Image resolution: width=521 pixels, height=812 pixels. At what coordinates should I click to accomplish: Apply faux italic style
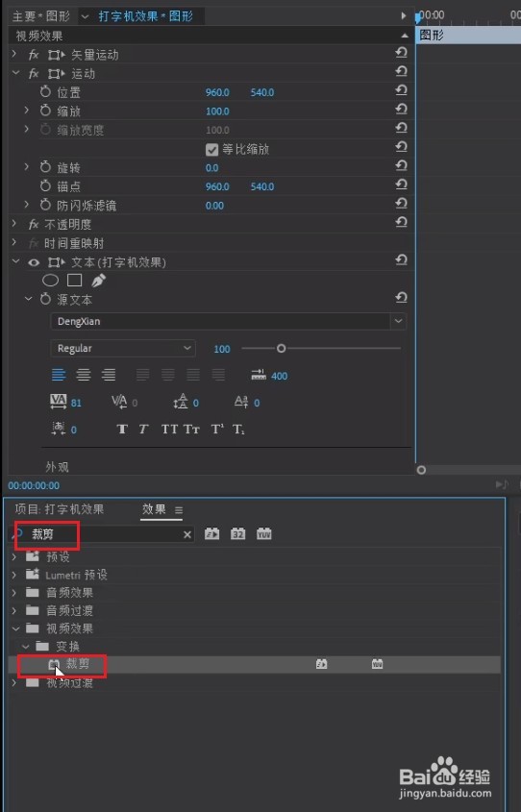143,429
